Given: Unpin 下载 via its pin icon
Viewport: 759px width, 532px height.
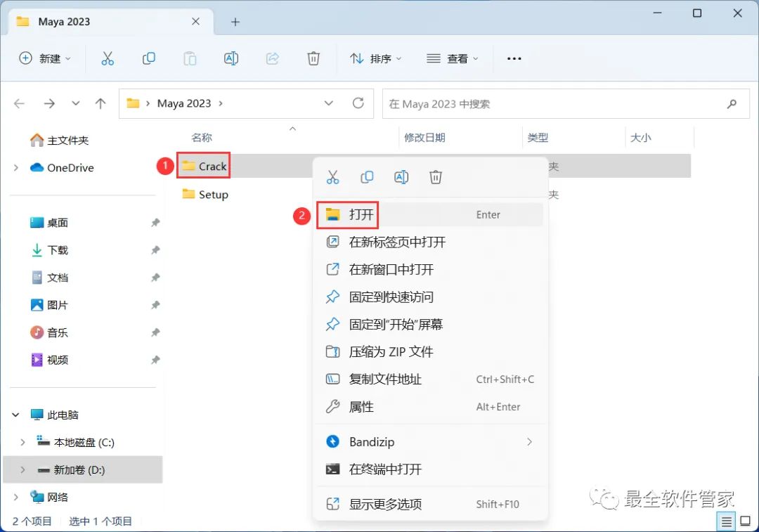Looking at the screenshot, I should coord(155,250).
